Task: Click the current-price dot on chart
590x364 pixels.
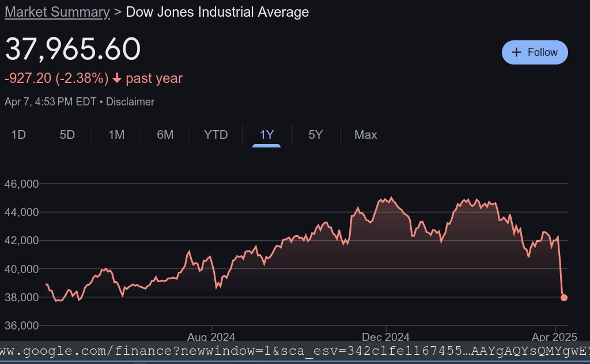Action: [x=563, y=297]
